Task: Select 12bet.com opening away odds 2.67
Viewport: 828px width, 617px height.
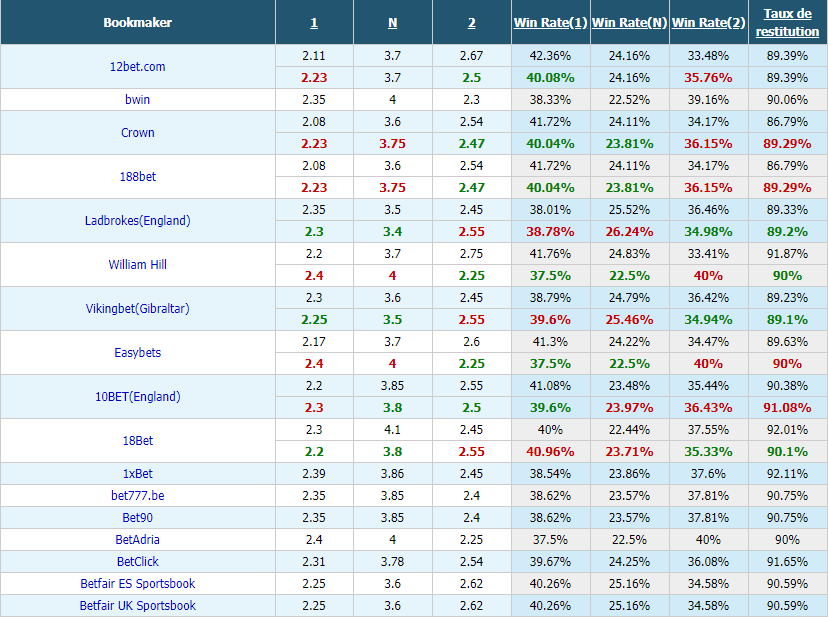Action: (x=472, y=55)
